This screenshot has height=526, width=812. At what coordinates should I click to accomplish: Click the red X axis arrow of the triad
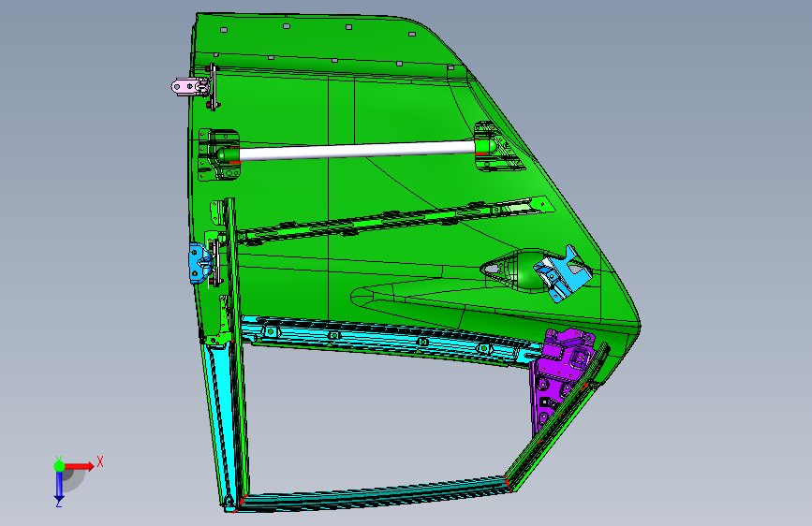tap(79, 466)
